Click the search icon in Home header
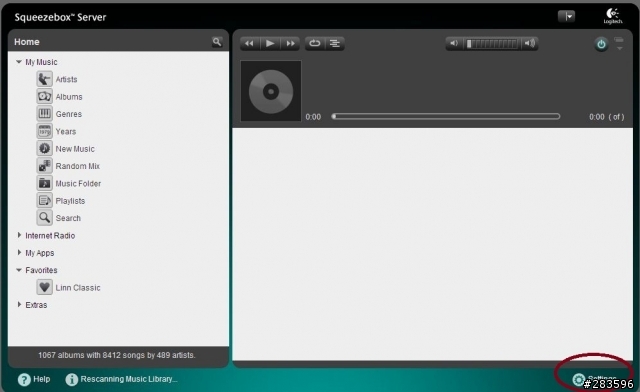Viewport: 640px width, 392px height. 217,42
